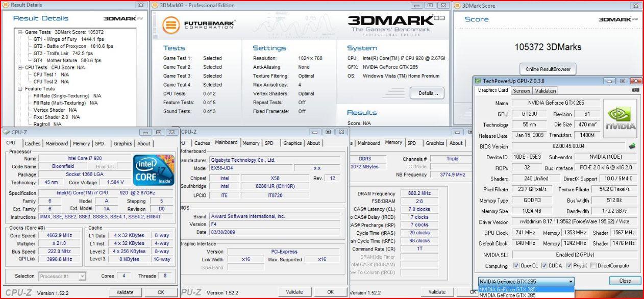Select the CPU Test 1 row
Viewport: 644px width, 299px height.
coord(51,74)
